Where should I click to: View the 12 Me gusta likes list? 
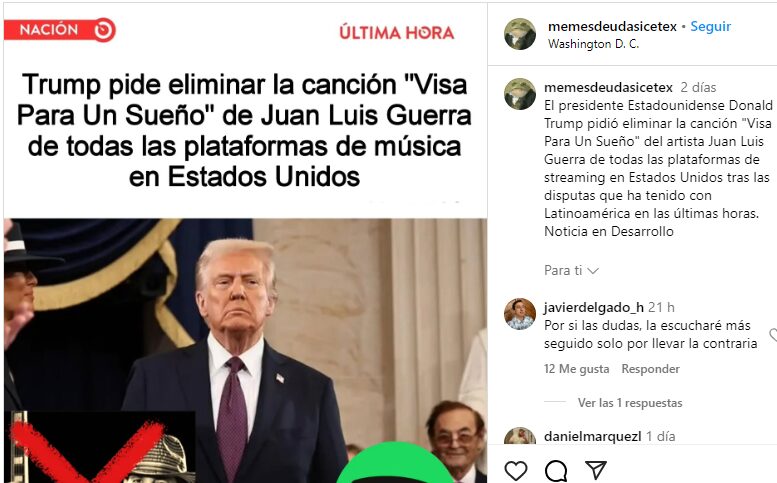pos(576,369)
